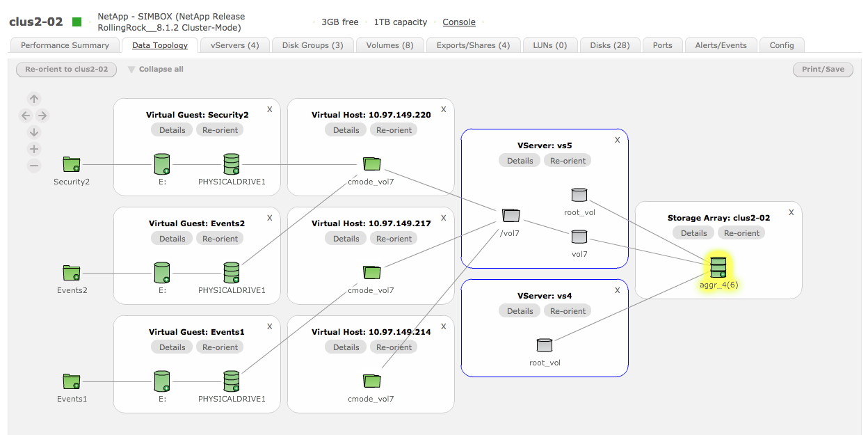
Task: Close the VServer: vs5 box
Action: click(618, 140)
